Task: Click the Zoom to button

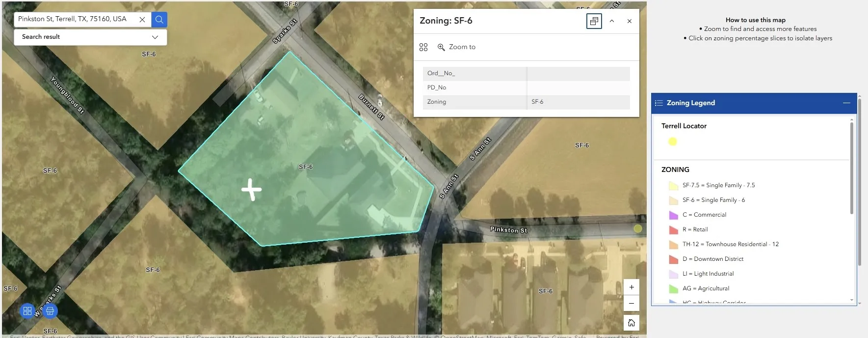Action: [456, 47]
